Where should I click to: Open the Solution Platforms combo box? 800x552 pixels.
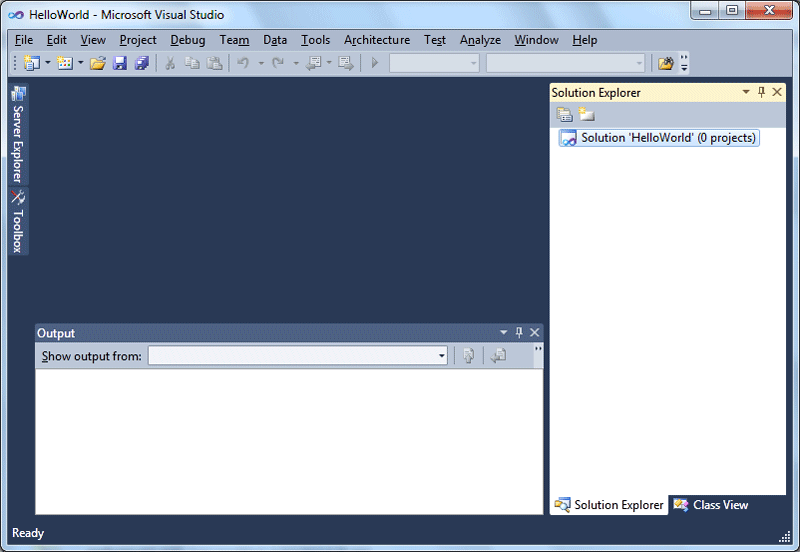[565, 63]
